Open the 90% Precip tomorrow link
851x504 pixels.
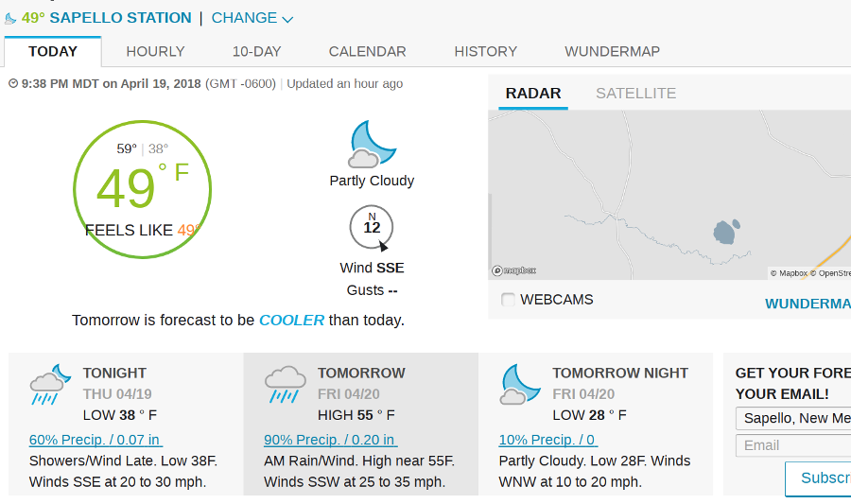(330, 440)
